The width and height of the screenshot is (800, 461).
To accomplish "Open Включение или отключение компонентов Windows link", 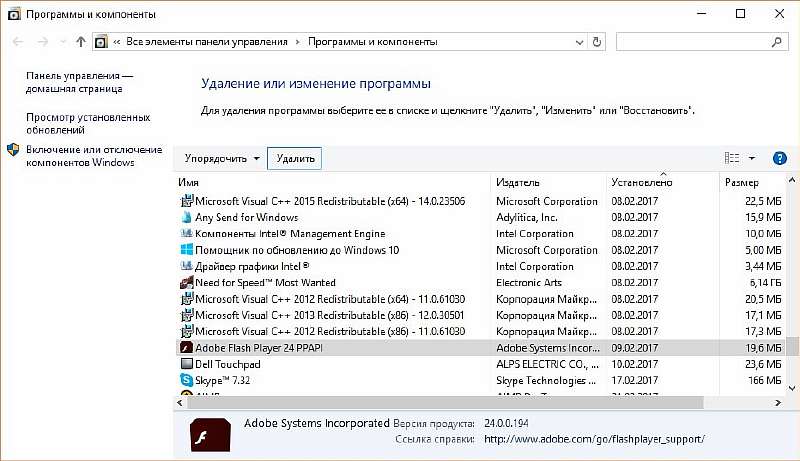I will 94,156.
